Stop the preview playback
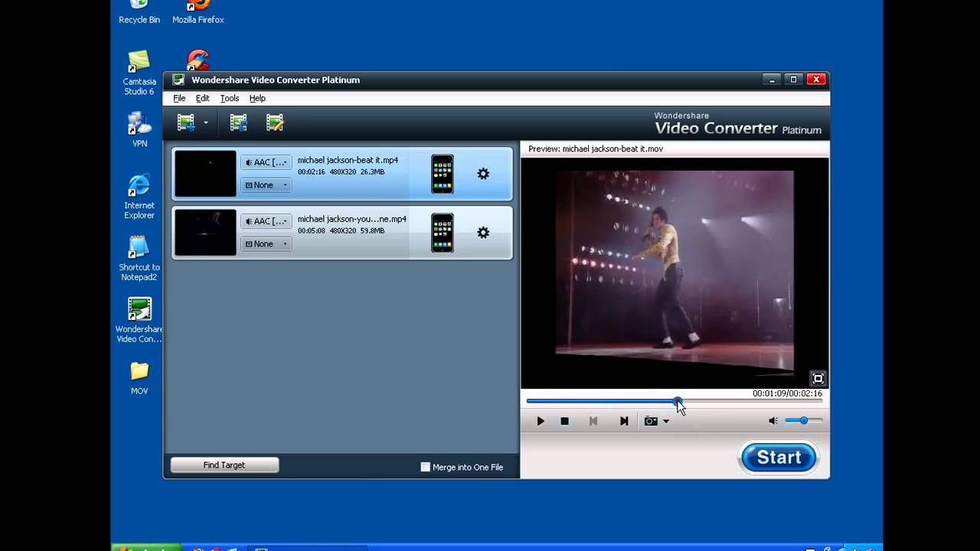 point(565,421)
